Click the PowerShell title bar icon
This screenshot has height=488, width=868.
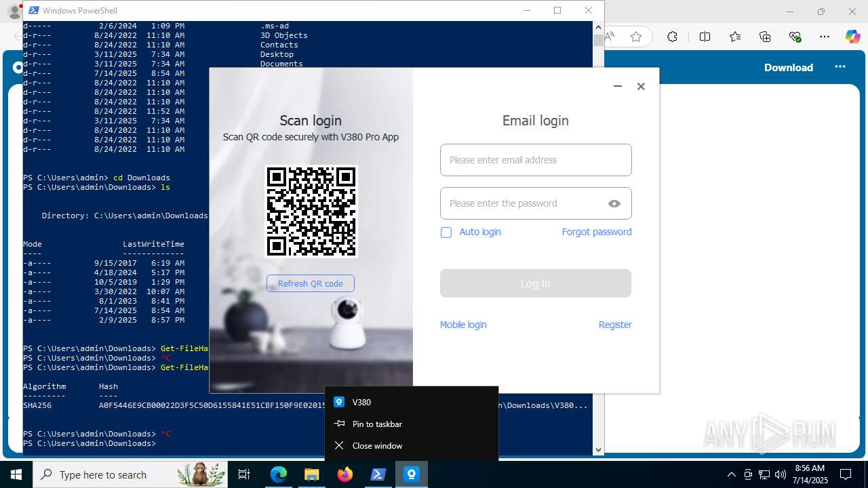pos(33,10)
